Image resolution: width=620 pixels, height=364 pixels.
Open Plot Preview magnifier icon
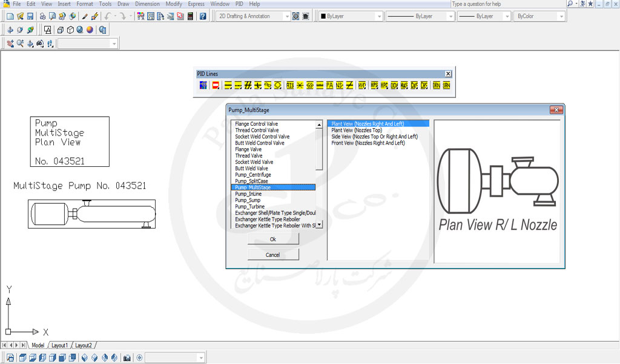click(52, 16)
